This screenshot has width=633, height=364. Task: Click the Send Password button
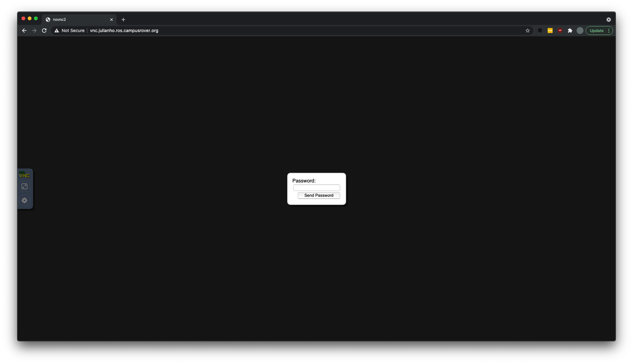coord(319,195)
